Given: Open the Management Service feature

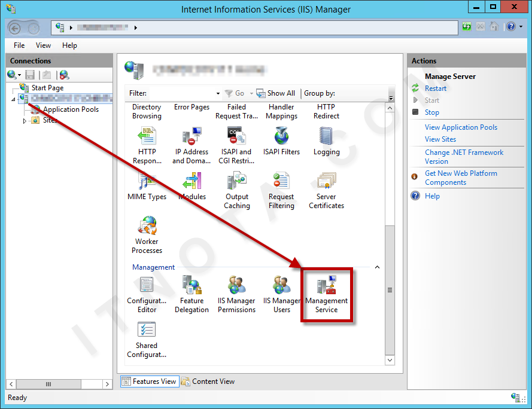Looking at the screenshot, I should pos(326,293).
